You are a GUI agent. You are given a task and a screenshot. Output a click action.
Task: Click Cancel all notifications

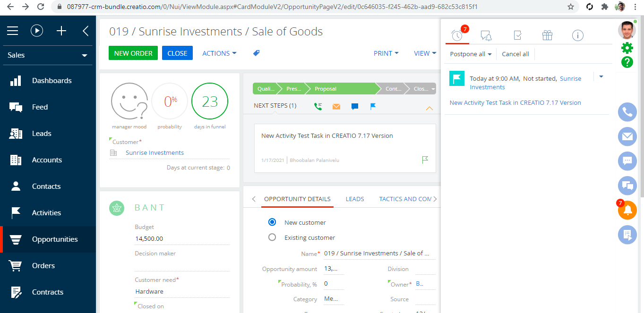515,54
